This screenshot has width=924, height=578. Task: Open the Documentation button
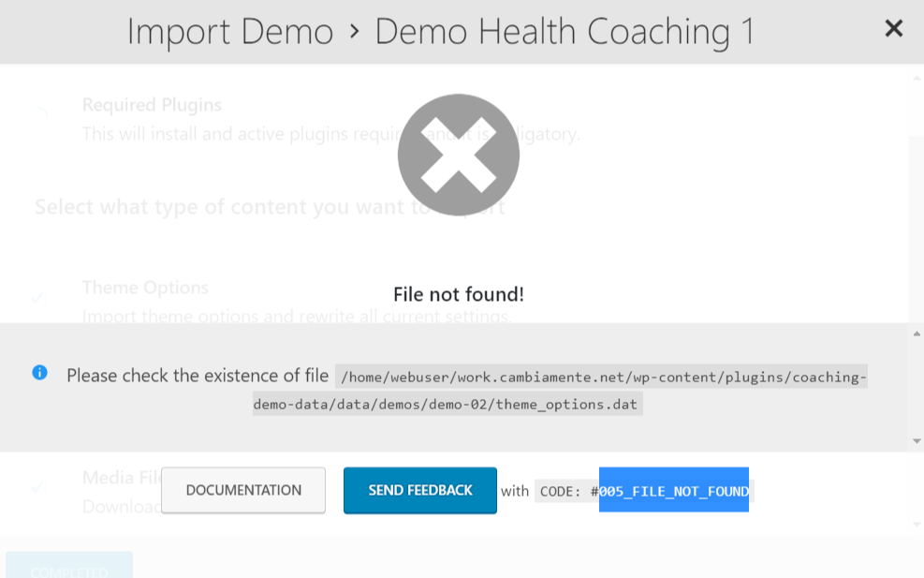pos(243,490)
